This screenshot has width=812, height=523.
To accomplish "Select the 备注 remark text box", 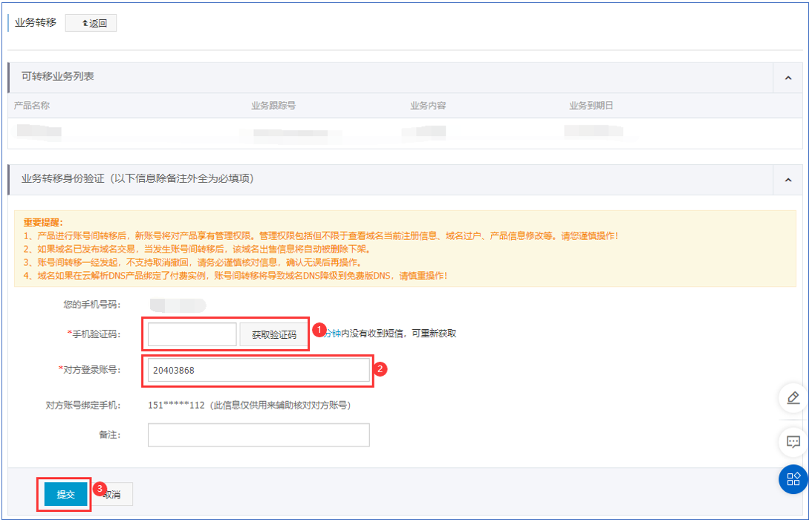I will coord(258,435).
